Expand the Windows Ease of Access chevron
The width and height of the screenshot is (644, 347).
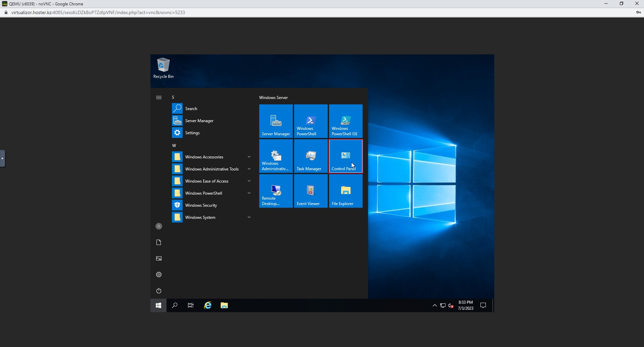[x=249, y=181]
